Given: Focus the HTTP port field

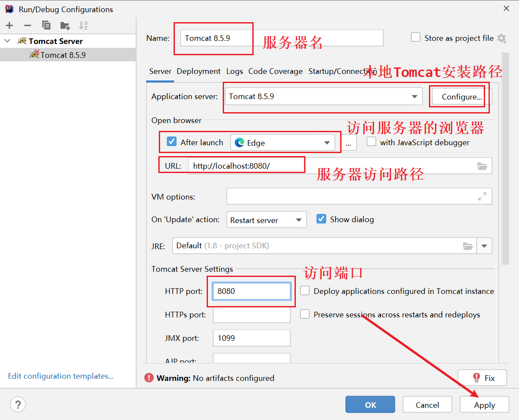Looking at the screenshot, I should click(251, 291).
